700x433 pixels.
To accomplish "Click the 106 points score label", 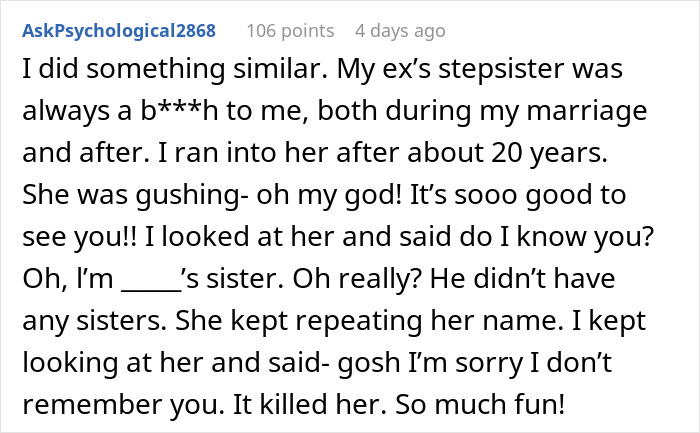I will click(290, 31).
